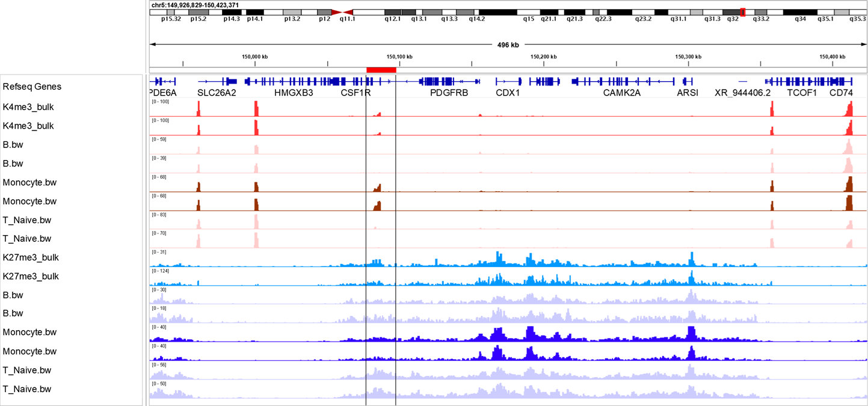This screenshot has height=406, width=868.
Task: Click the highlighted region between the vertical guide lines
Action: pyautogui.click(x=380, y=241)
